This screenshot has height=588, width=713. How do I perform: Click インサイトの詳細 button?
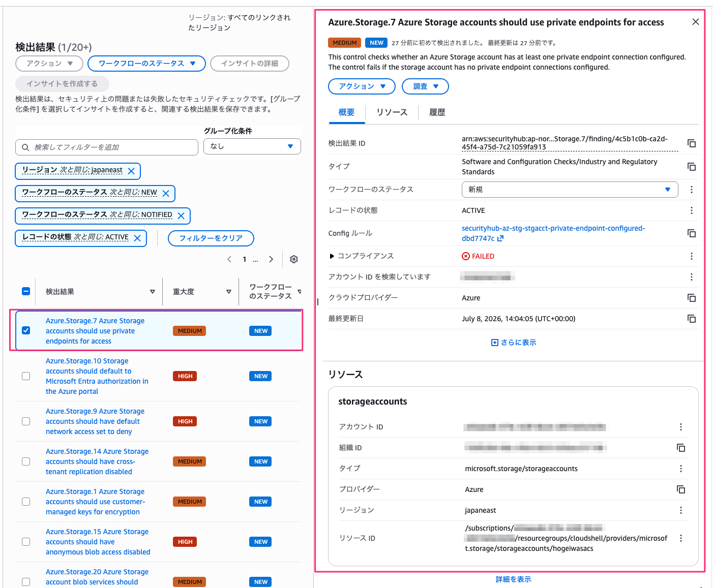coord(250,64)
